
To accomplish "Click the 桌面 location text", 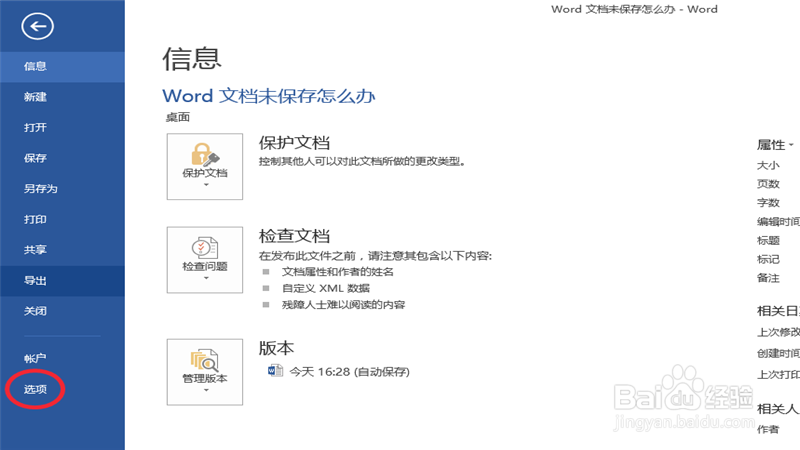I will (178, 117).
